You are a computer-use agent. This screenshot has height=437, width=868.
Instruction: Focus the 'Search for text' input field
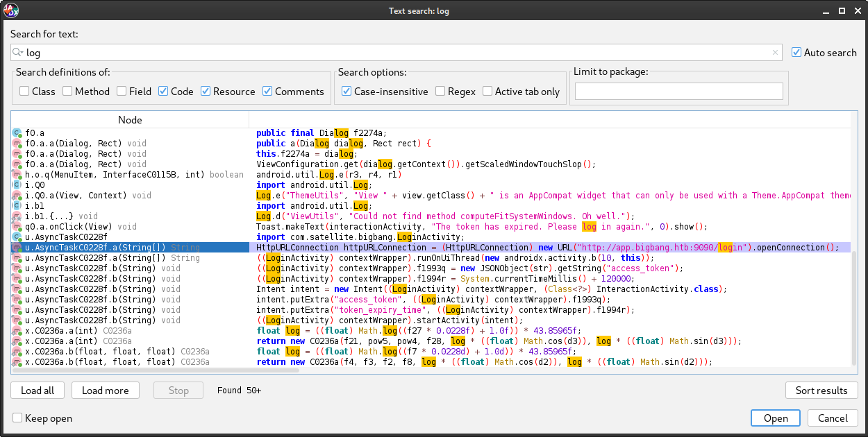[x=396, y=53]
